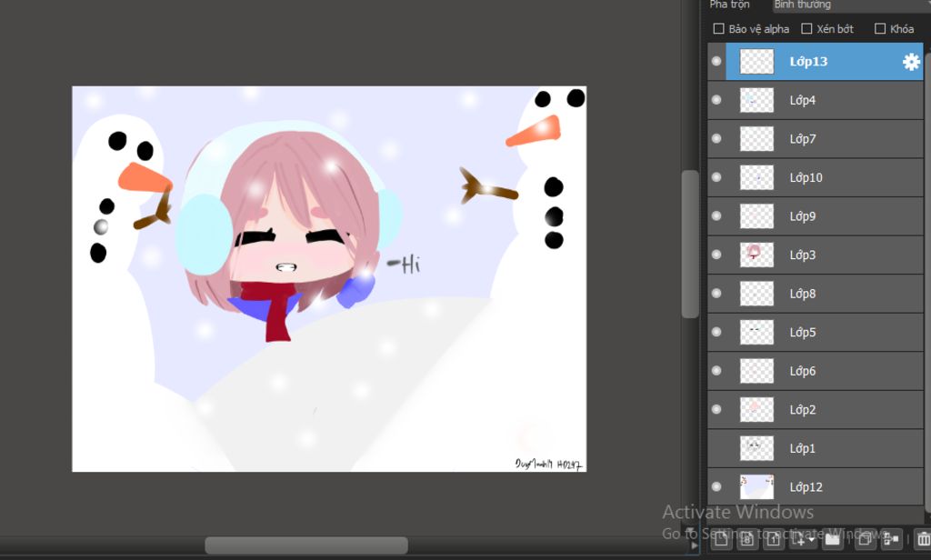Hide the Lớp3 layer
This screenshot has height=560, width=931.
(716, 255)
